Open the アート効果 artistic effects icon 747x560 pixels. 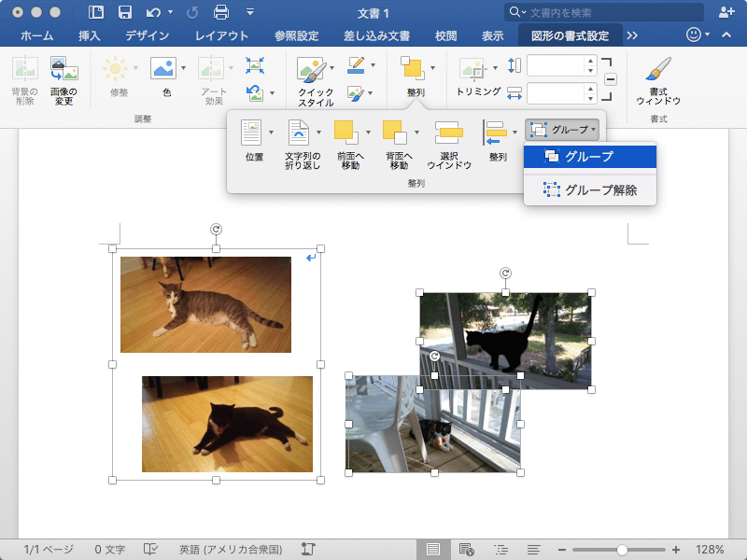coord(211,68)
